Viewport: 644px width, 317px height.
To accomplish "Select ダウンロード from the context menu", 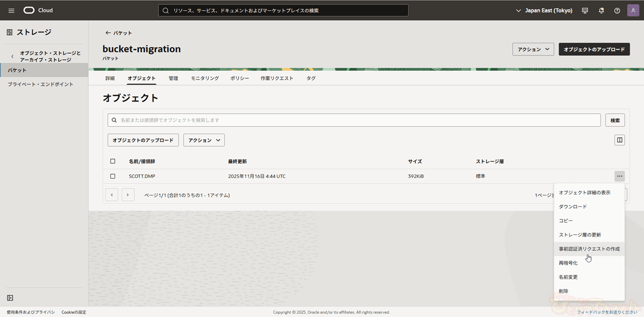I will pos(573,207).
